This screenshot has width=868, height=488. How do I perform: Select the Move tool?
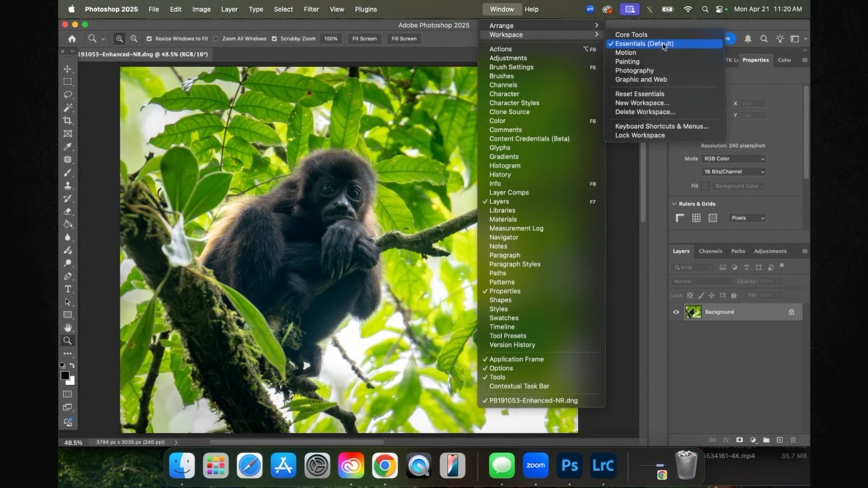(x=68, y=69)
